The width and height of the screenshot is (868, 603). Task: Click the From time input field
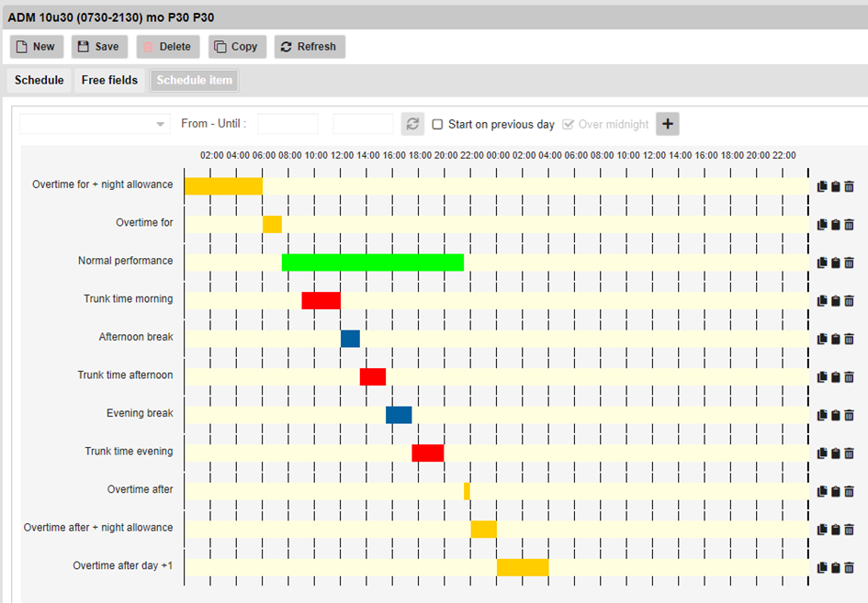point(287,124)
